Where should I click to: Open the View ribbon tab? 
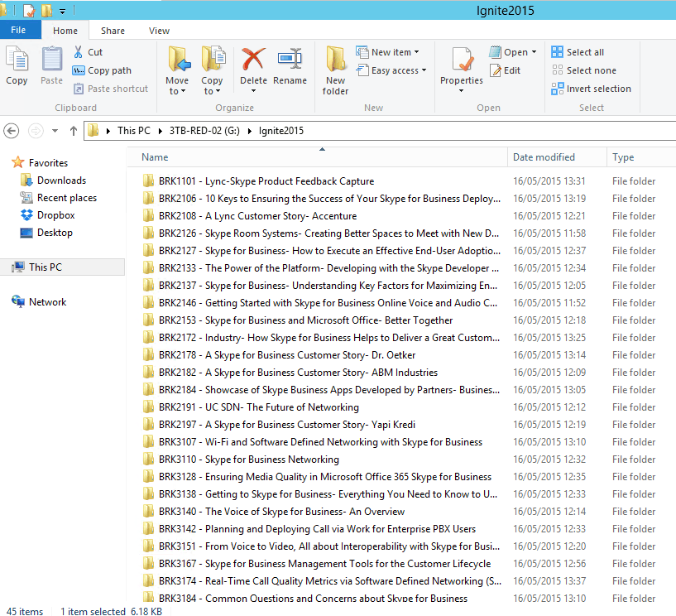click(159, 31)
